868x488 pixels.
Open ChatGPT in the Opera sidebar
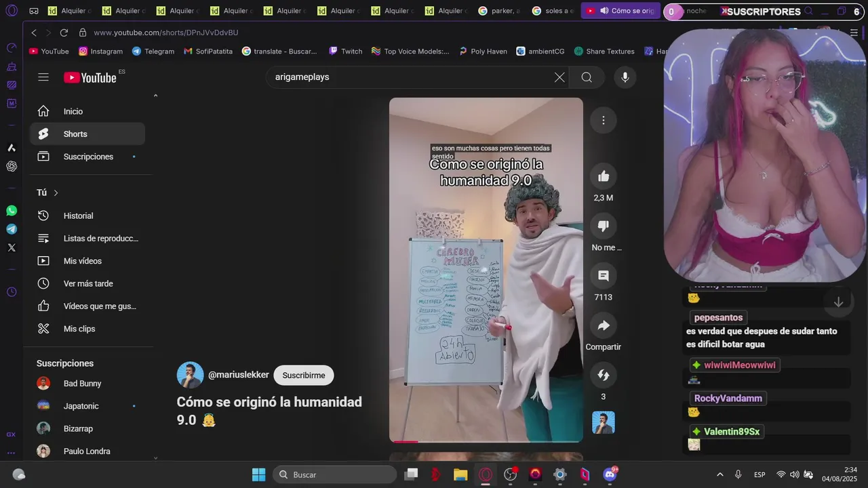pos(12,166)
